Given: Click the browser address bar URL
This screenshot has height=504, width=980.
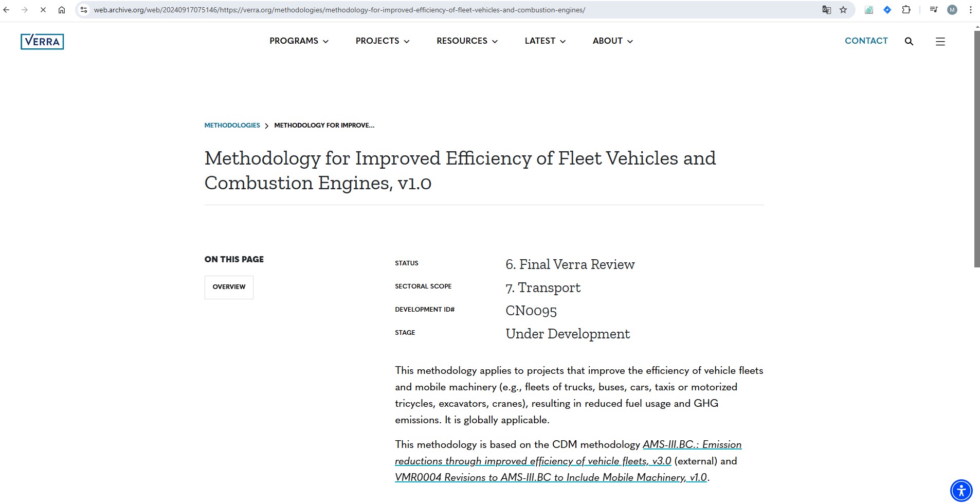Looking at the screenshot, I should [339, 10].
